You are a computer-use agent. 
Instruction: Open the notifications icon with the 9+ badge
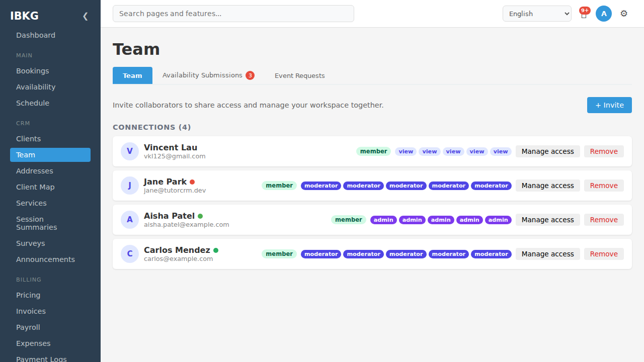584,14
